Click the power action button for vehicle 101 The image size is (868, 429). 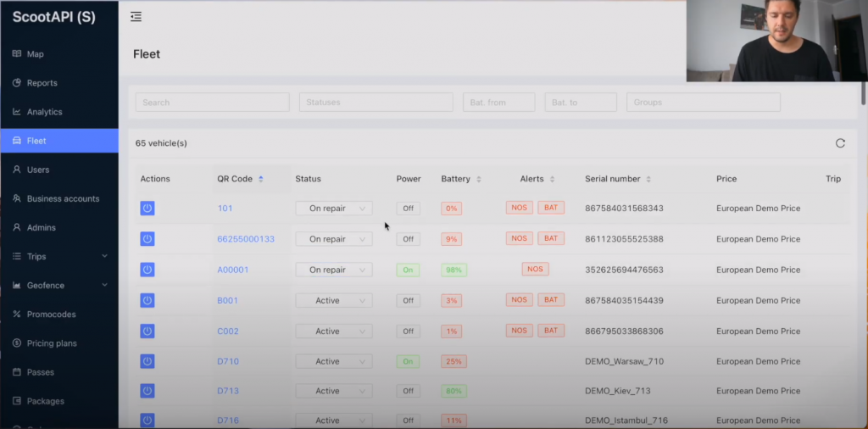pos(147,209)
